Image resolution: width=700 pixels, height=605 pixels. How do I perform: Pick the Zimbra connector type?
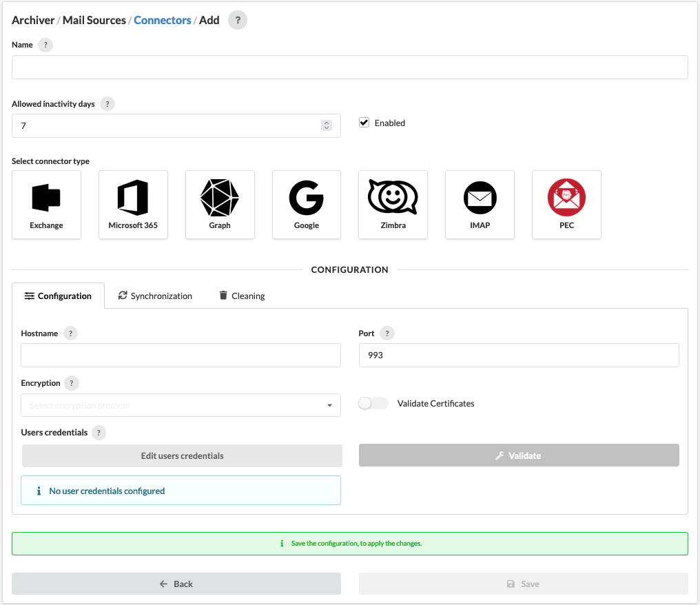pos(393,205)
